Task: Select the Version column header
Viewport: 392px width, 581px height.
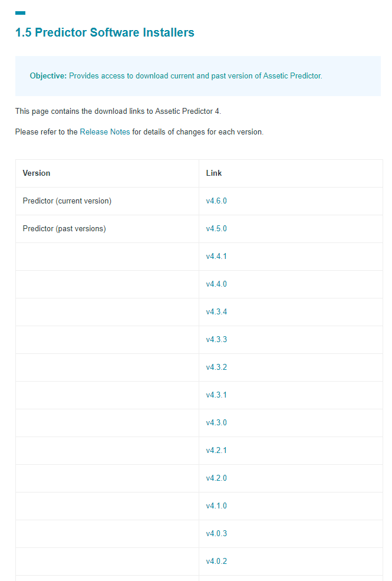Action: pyautogui.click(x=37, y=173)
